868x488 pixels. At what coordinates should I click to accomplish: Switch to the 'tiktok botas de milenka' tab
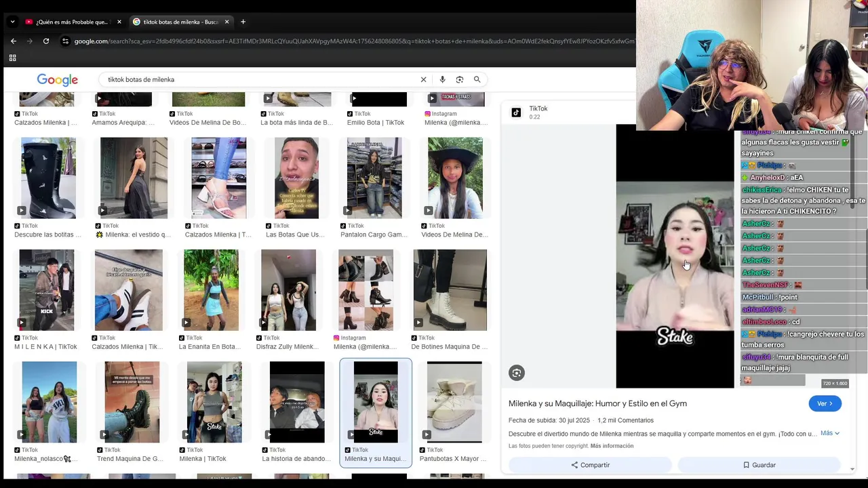click(180, 22)
